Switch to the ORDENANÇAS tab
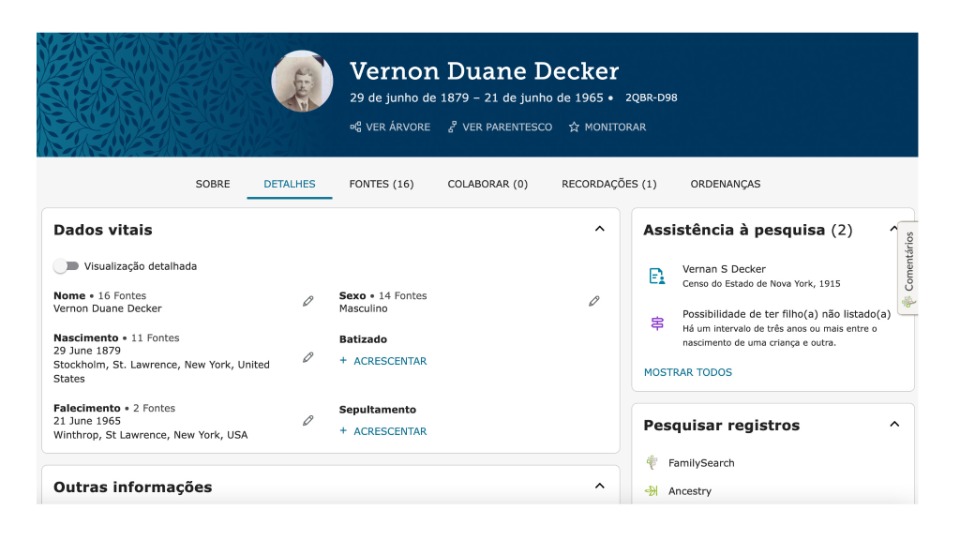 (x=725, y=184)
